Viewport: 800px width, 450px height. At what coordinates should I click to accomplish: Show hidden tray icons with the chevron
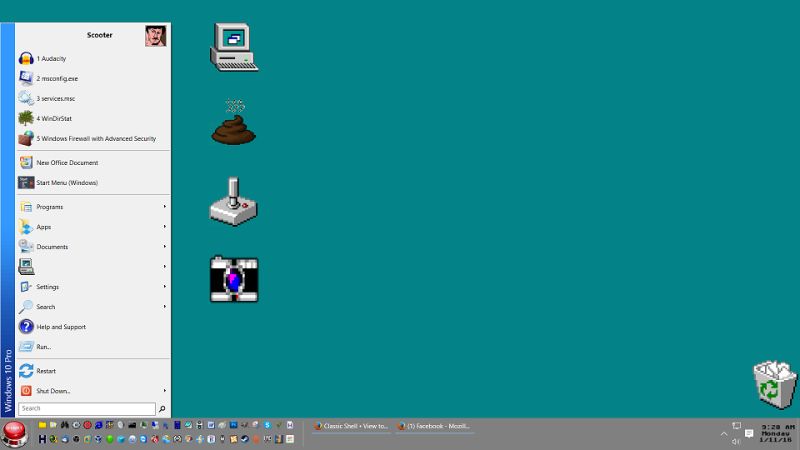[723, 434]
